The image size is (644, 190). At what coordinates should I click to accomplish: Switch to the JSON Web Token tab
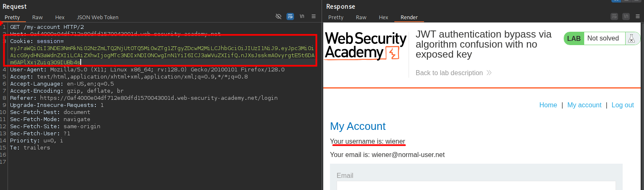(x=97, y=17)
